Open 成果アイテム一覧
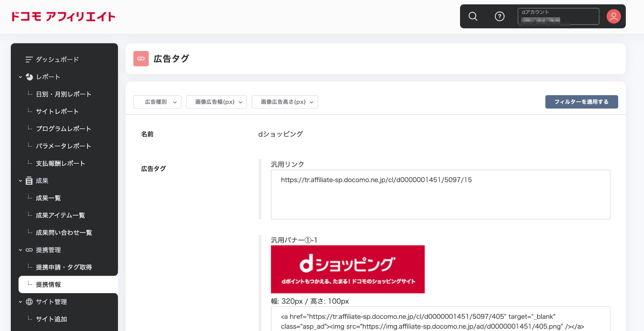Image resolution: width=644 pixels, height=331 pixels. coord(60,215)
